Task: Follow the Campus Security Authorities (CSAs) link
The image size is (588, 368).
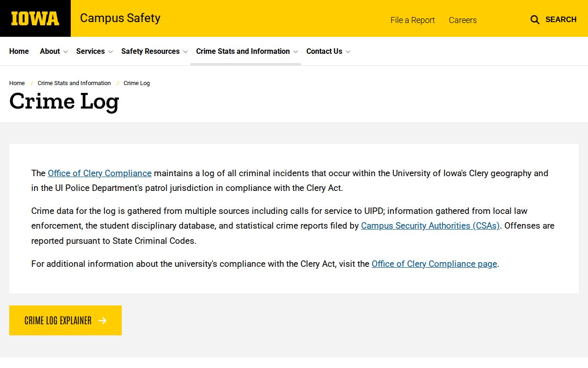Action: pyautogui.click(x=430, y=225)
